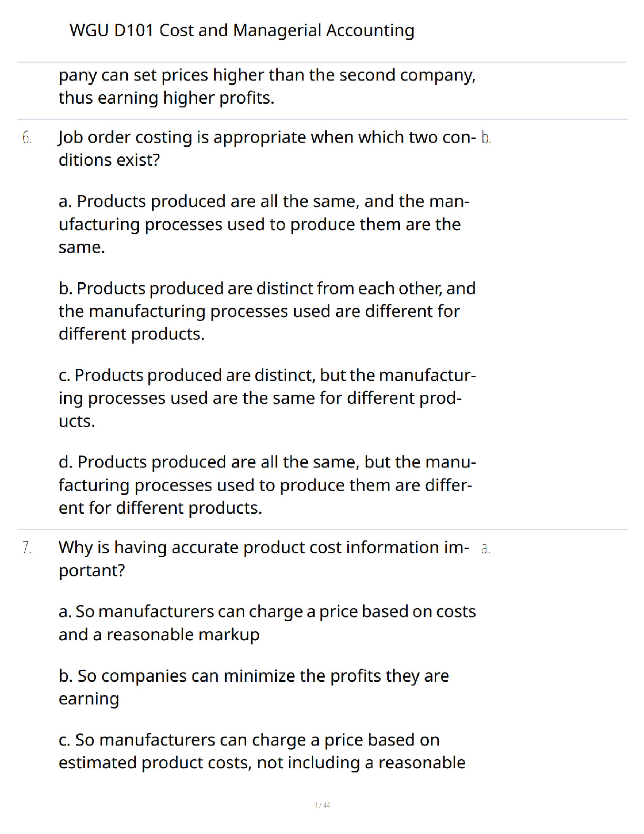Select option a about costs and reasonable markup
Viewport: 644px width, 834px height.
coord(267,623)
